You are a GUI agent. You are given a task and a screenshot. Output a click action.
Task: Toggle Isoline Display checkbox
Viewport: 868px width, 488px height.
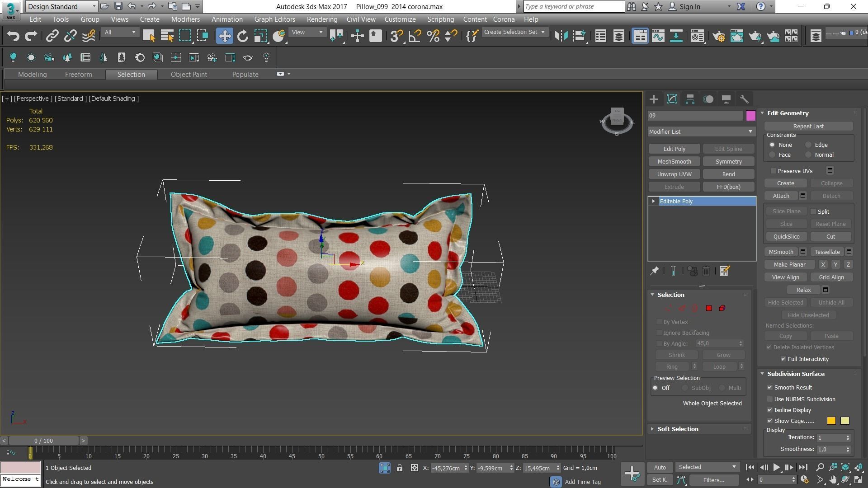pyautogui.click(x=770, y=410)
